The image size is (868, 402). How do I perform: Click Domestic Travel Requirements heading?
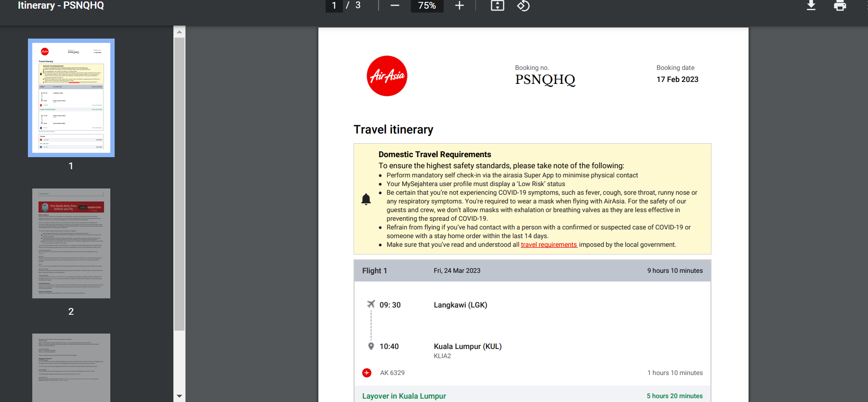coord(435,154)
